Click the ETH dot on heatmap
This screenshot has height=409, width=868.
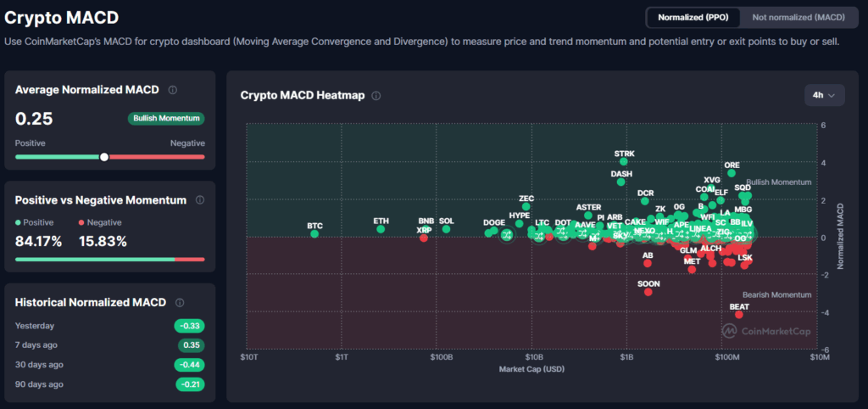[381, 229]
